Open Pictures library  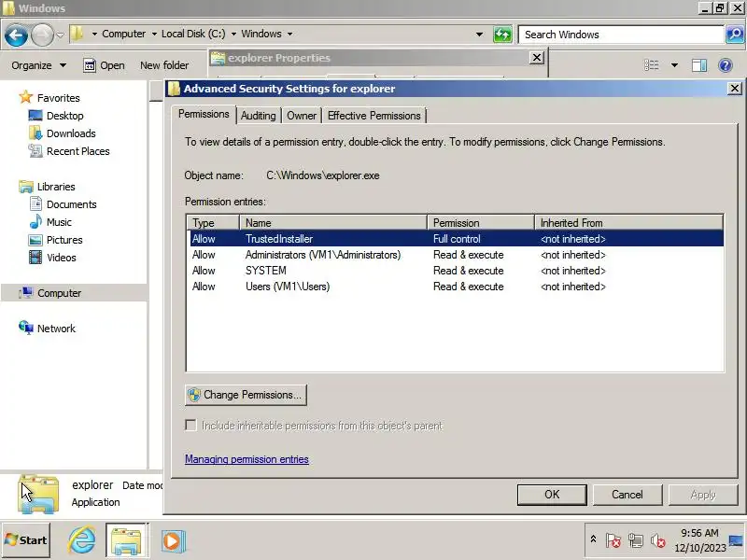64,240
